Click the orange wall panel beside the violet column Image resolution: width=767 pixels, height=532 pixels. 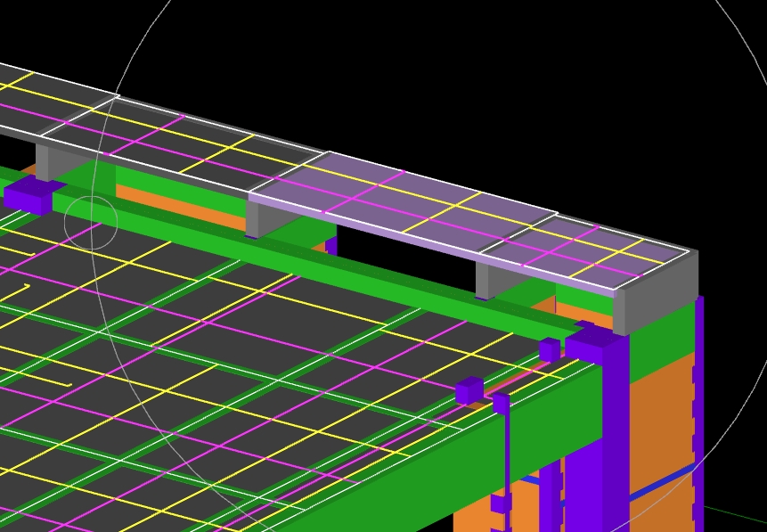(x=661, y=440)
